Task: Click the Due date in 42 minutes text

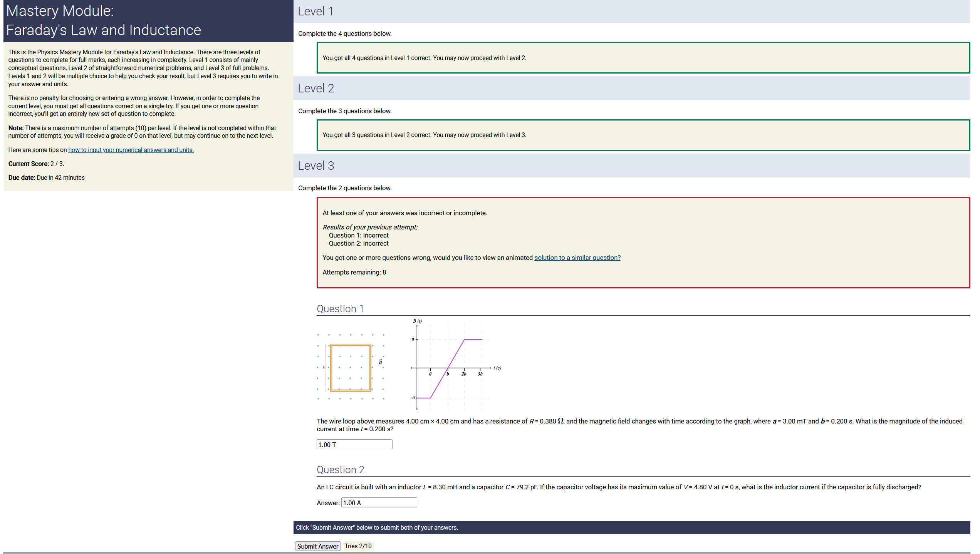Action: [x=47, y=177]
